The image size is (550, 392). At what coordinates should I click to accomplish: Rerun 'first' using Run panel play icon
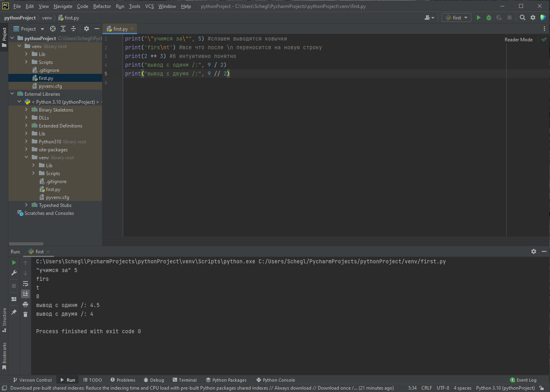[14, 262]
